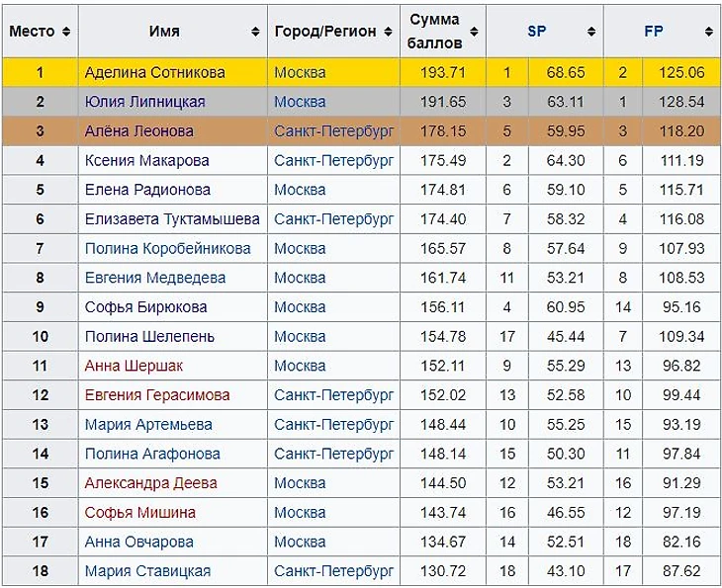The width and height of the screenshot is (722, 588).
Task: Open Елизавета Туктамышева article
Action: [172, 219]
